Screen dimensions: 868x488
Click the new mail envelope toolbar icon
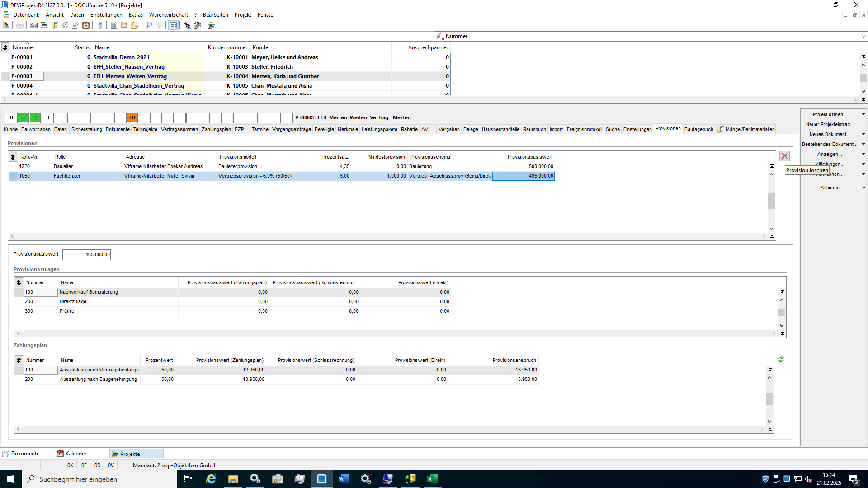124,25
